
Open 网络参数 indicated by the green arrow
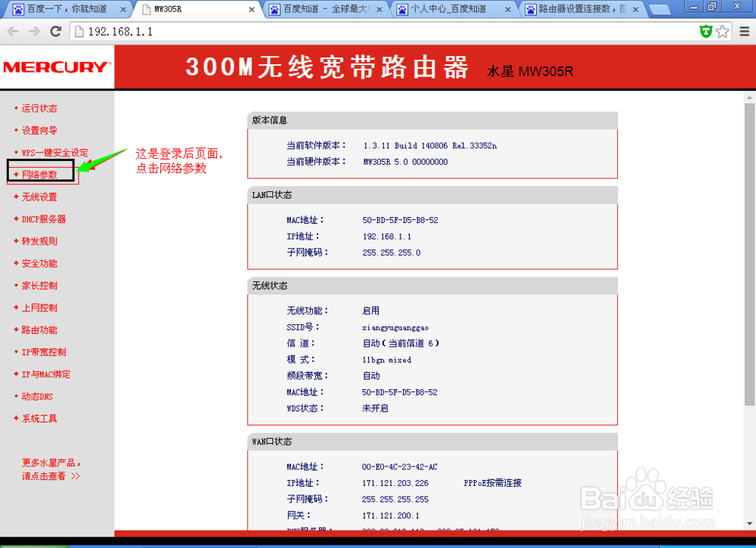tap(42, 174)
